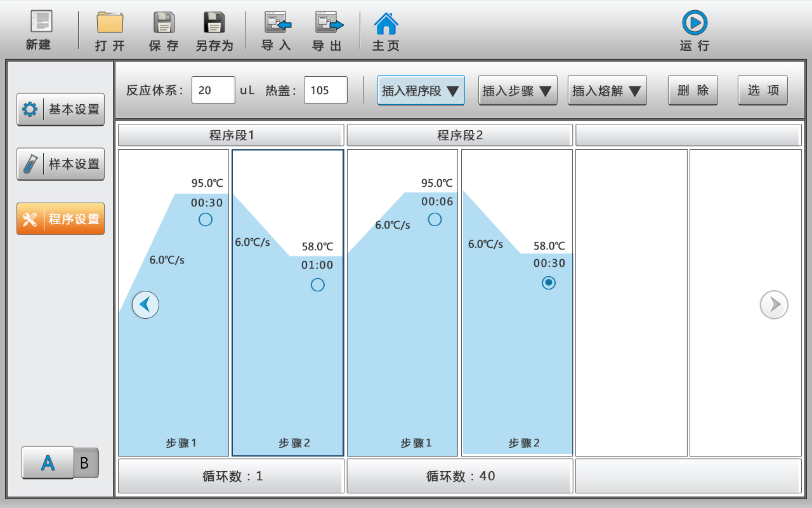Image resolution: width=812 pixels, height=508 pixels.
Task: Open the 插入熔解 dropdown
Action: pos(607,90)
